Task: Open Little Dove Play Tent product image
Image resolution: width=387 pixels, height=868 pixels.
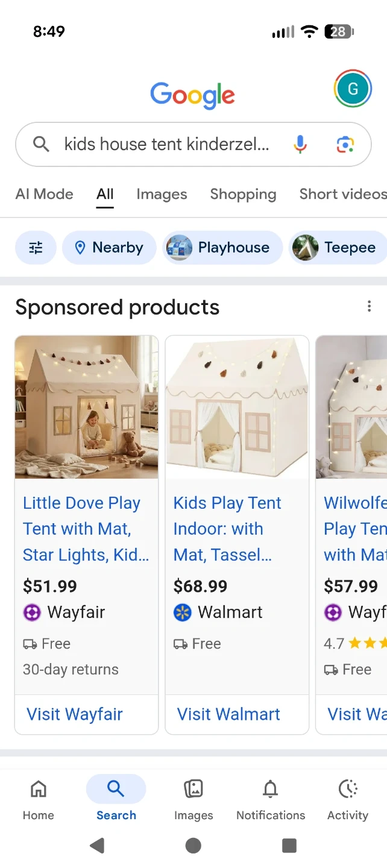Action: pos(87,407)
